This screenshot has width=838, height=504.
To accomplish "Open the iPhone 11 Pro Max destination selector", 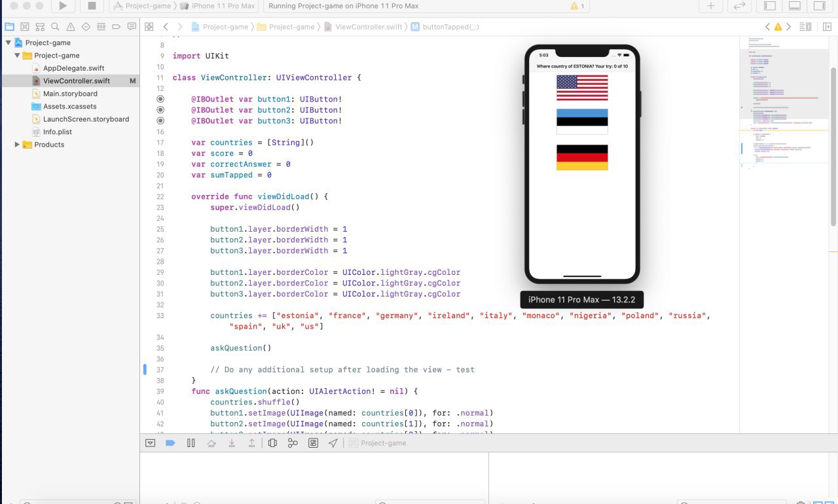I will pyautogui.click(x=217, y=6).
